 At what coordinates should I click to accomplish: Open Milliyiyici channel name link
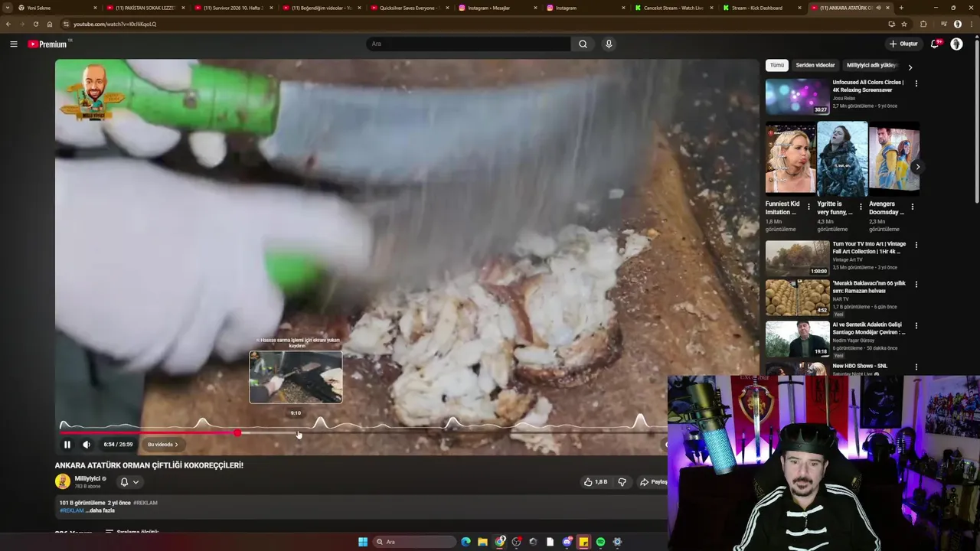tap(88, 478)
